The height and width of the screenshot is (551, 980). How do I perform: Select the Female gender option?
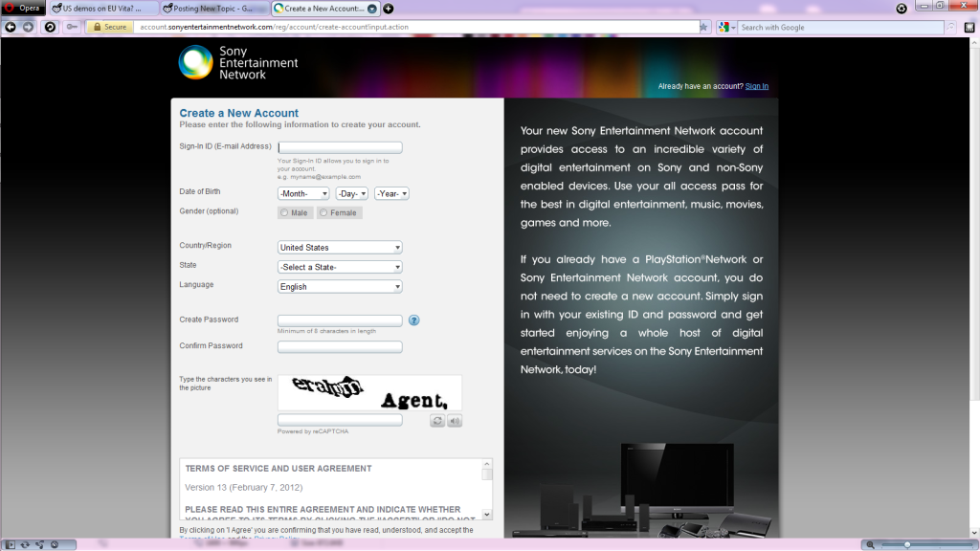(323, 213)
